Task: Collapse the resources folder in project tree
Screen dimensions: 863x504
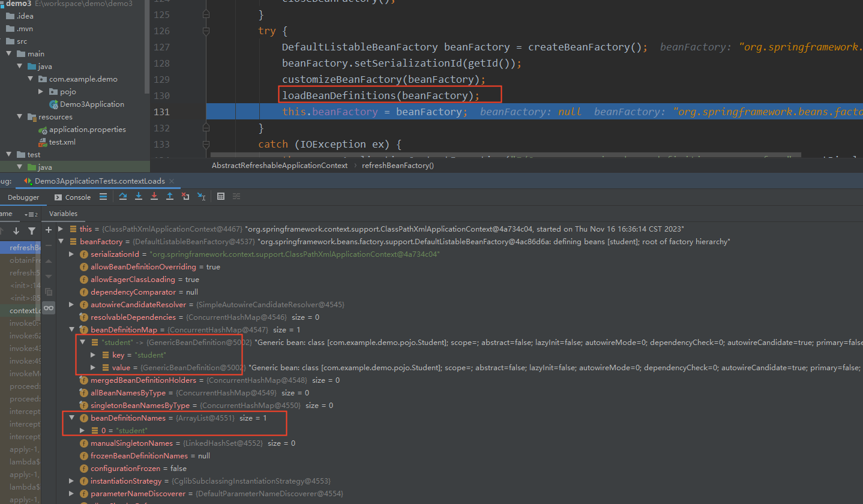Action: 19,117
